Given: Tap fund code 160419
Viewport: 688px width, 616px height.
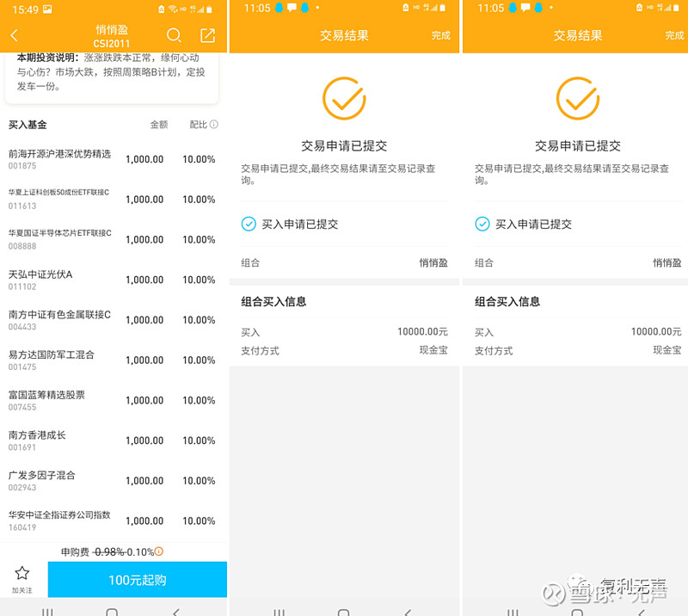Looking at the screenshot, I should (x=22, y=527).
